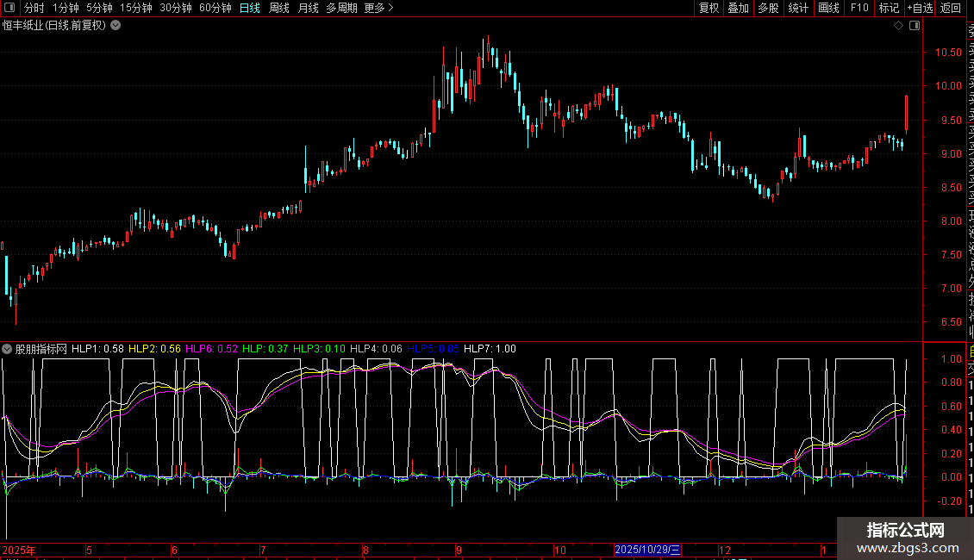Screen dimensions: 974x560
Task: Open the 画线 drawing tools
Action: [828, 9]
